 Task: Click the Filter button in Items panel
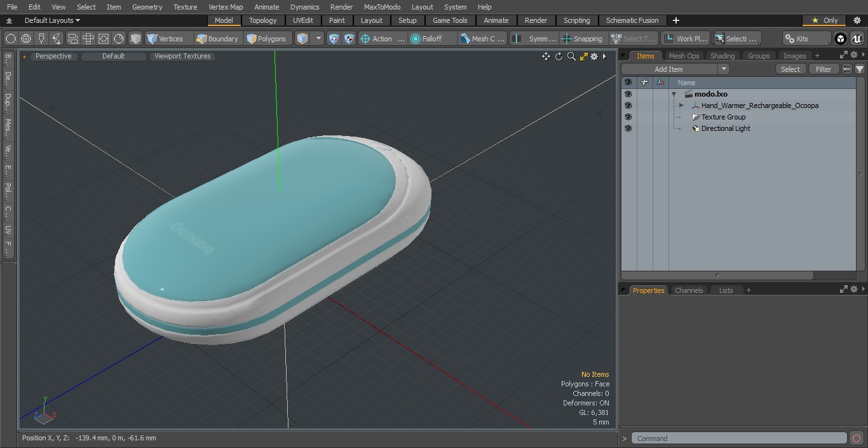point(824,69)
